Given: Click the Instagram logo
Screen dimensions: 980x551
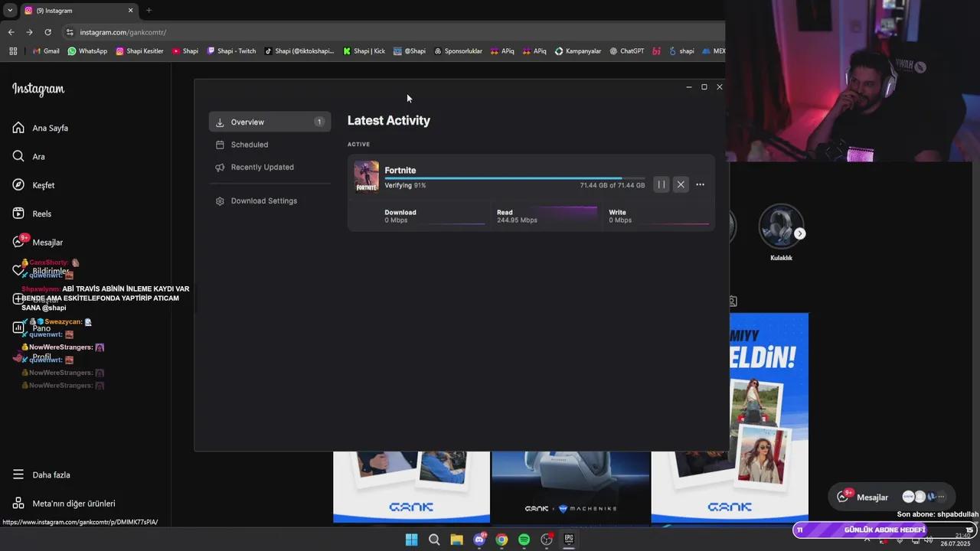Looking at the screenshot, I should [x=38, y=89].
